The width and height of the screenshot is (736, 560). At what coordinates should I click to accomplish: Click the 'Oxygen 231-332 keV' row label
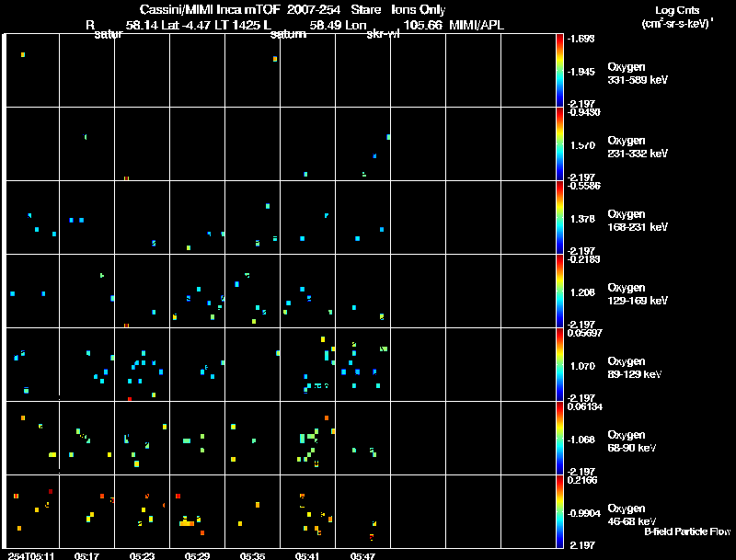(638, 147)
